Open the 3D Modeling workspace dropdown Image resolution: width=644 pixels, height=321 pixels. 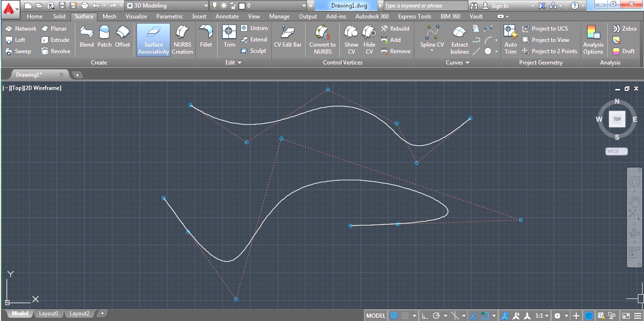tap(167, 6)
